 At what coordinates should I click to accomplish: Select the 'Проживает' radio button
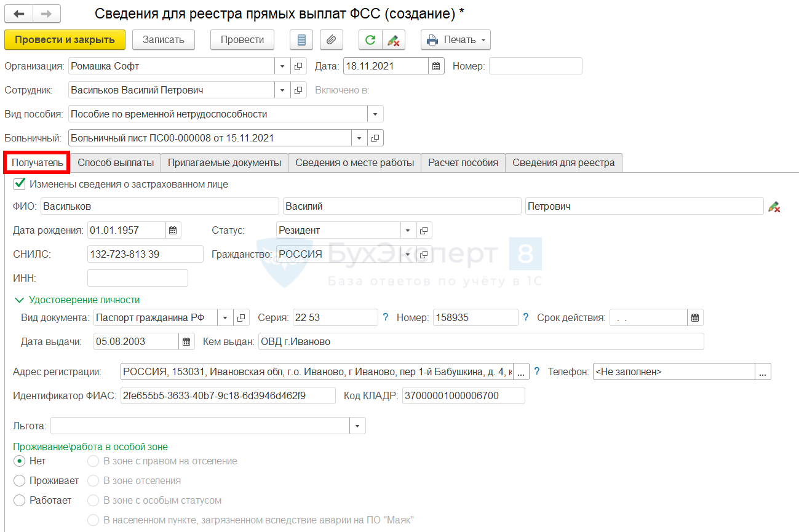pyautogui.click(x=20, y=480)
